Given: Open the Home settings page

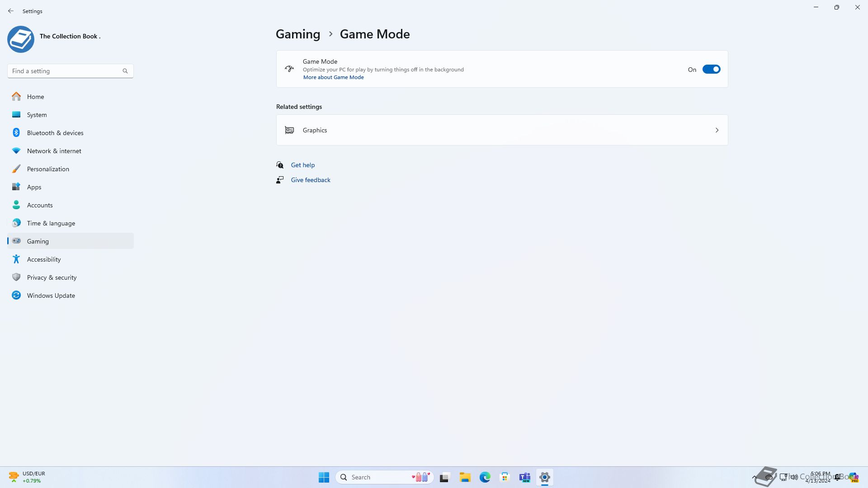Looking at the screenshot, I should 71,97.
